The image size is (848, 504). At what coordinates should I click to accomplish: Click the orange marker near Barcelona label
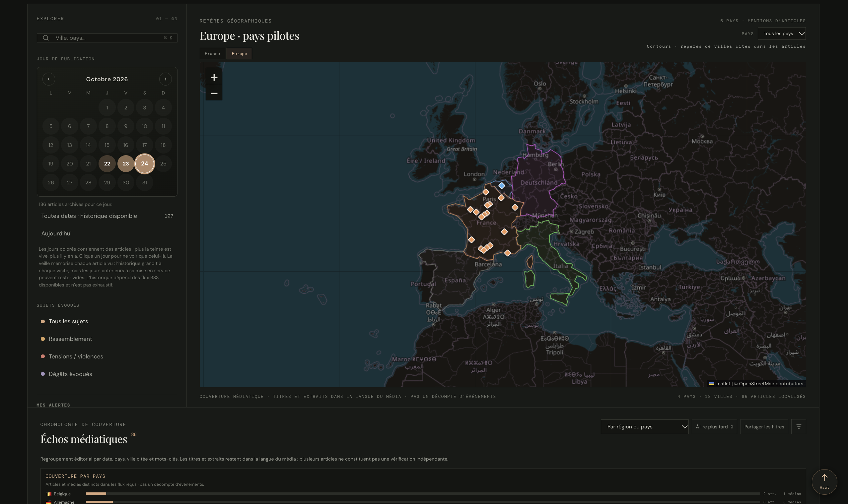[507, 253]
